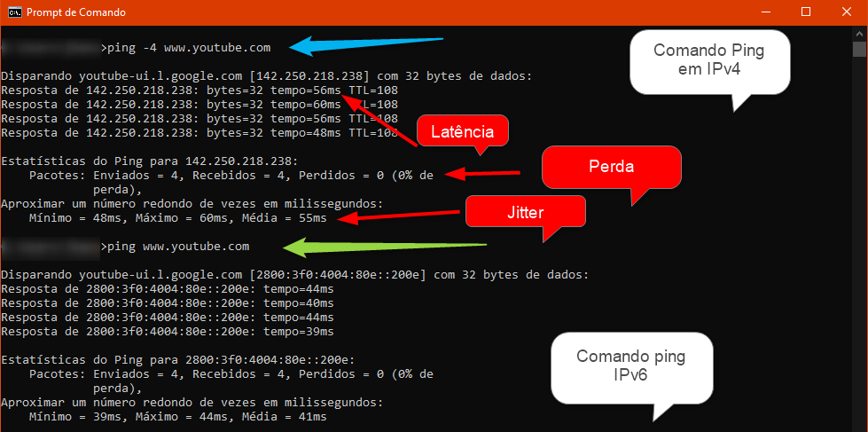868x432 pixels.
Task: Click the 'Média = 55ms' value
Action: click(285, 217)
